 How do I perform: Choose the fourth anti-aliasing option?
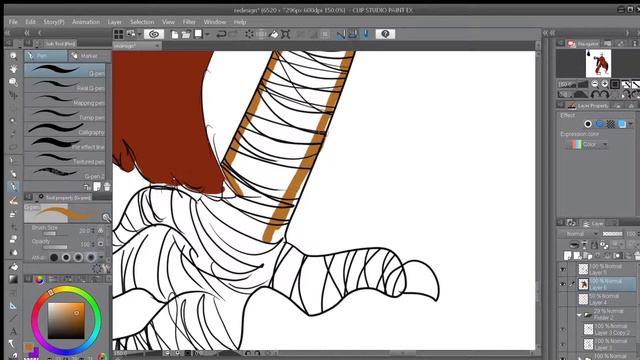point(91,258)
